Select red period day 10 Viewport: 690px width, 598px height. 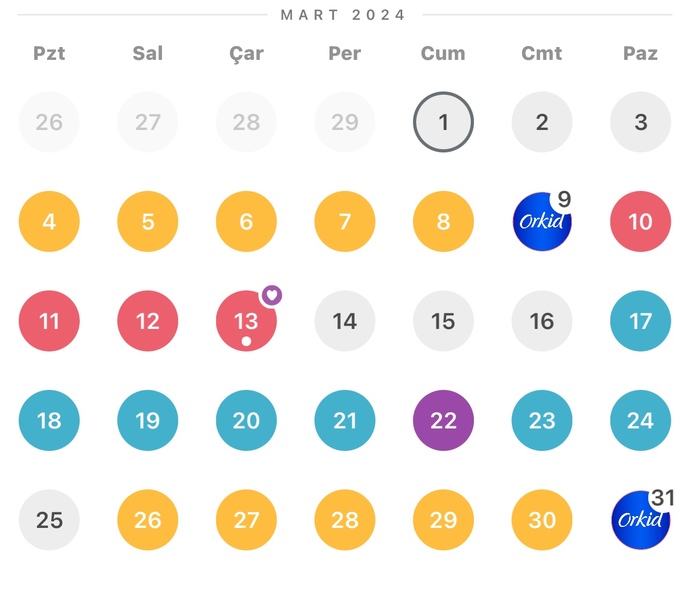tap(641, 221)
